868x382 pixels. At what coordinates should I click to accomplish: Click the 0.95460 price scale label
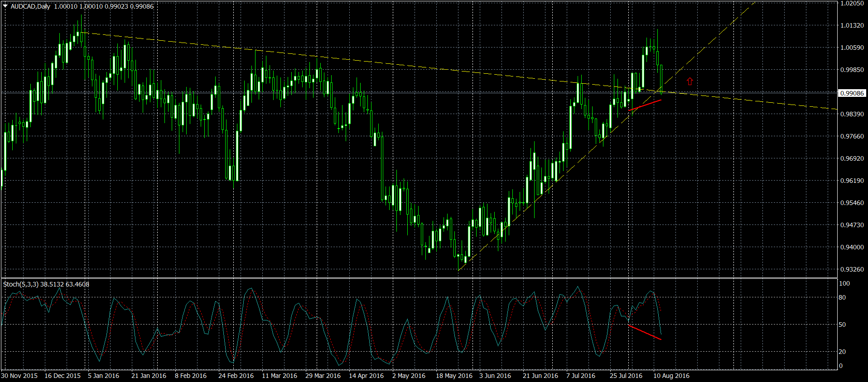pos(852,203)
